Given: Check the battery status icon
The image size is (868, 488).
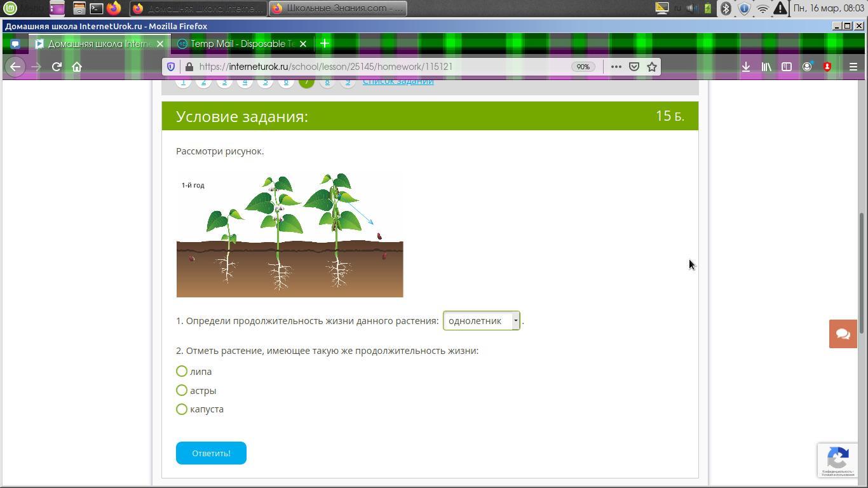Looking at the screenshot, I should tap(707, 8).
